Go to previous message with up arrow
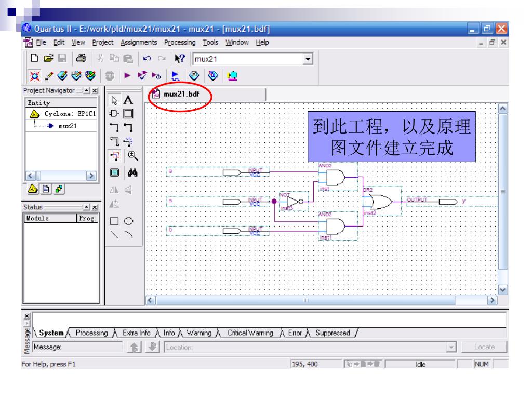This screenshot has height=399, width=532. click(134, 347)
